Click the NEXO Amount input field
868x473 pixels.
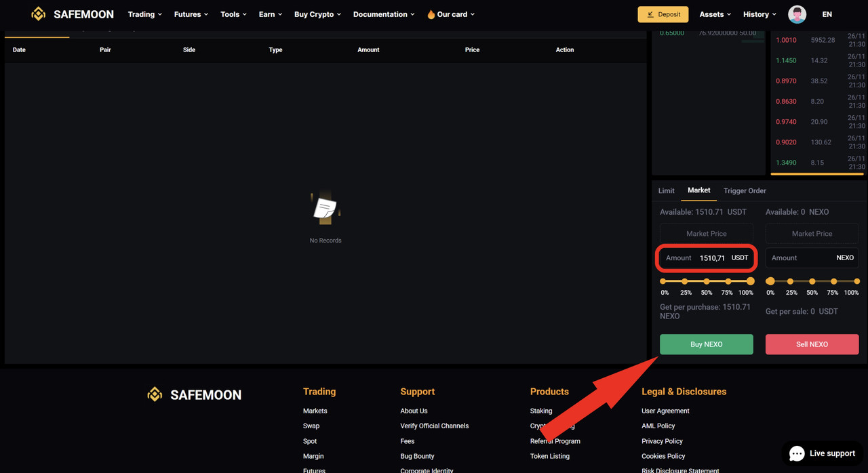812,258
